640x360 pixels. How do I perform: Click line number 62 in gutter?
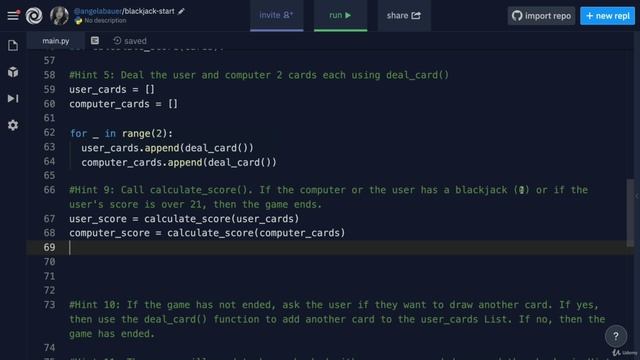click(49, 133)
